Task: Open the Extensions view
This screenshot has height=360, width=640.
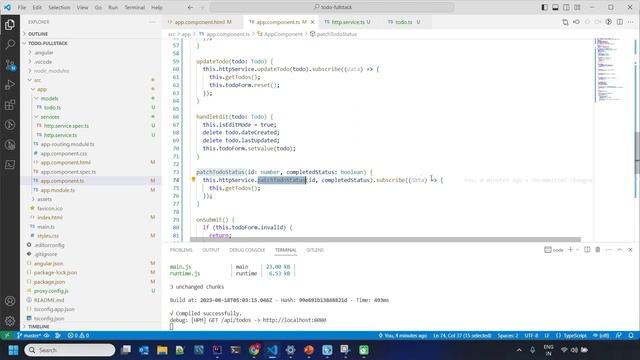Action: click(x=10, y=105)
